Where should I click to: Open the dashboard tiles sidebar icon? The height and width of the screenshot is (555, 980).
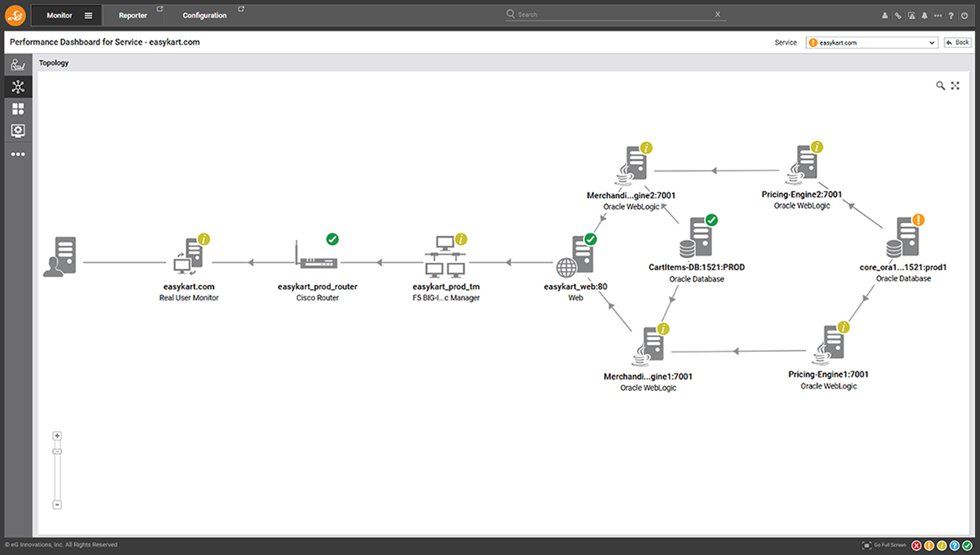click(x=17, y=109)
